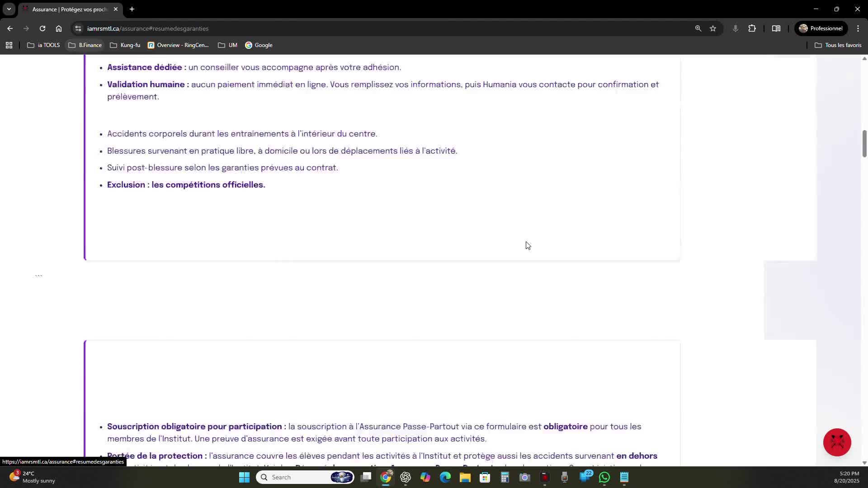The width and height of the screenshot is (868, 488).
Task: Go back to the previous page
Action: 10,28
